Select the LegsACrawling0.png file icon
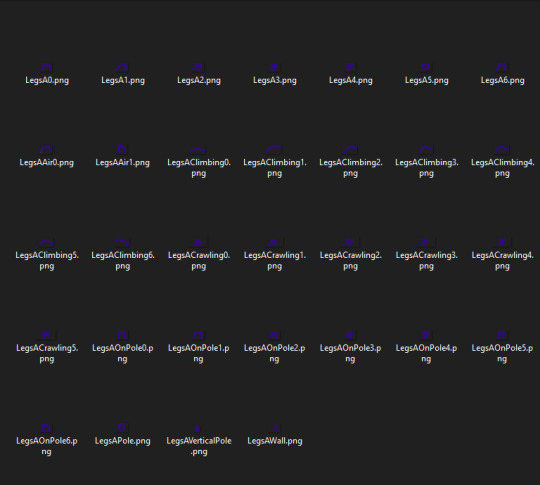This screenshot has width=540, height=485. click(199, 242)
